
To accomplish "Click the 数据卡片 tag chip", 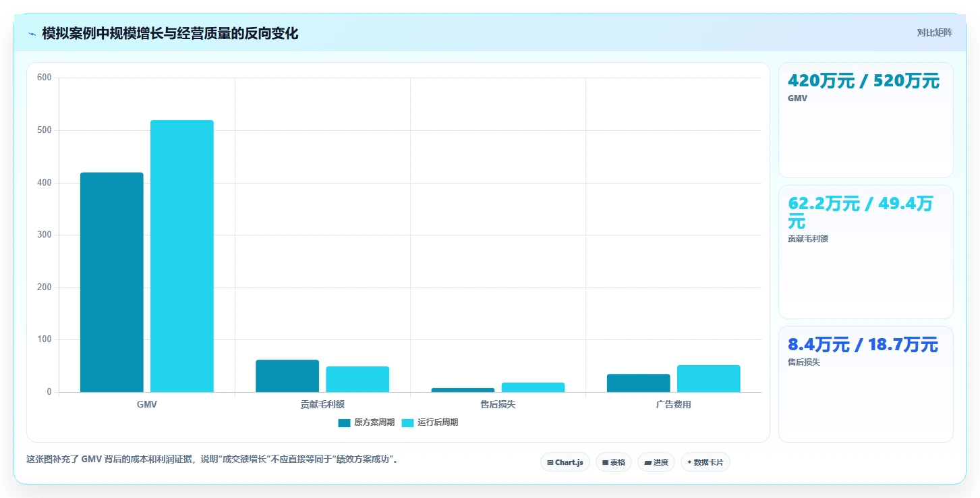I will (705, 462).
